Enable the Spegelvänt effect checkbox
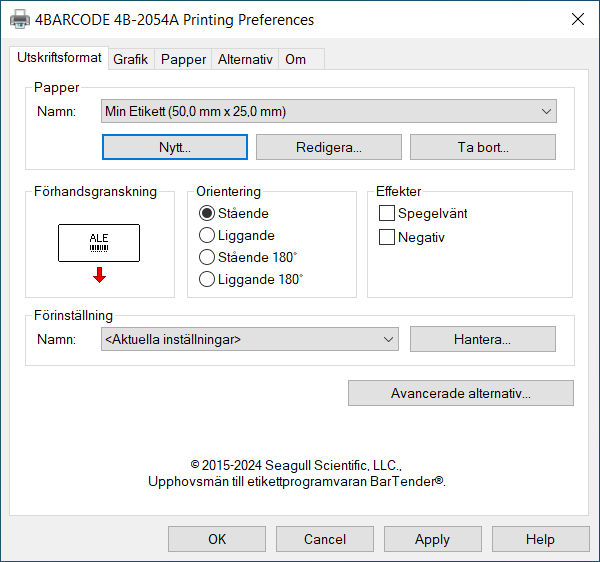This screenshot has width=600, height=562. [x=387, y=213]
